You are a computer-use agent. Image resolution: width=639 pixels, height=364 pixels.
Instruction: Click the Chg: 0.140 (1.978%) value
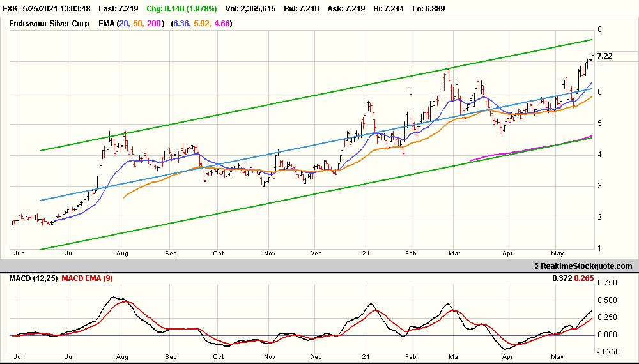[x=181, y=8]
